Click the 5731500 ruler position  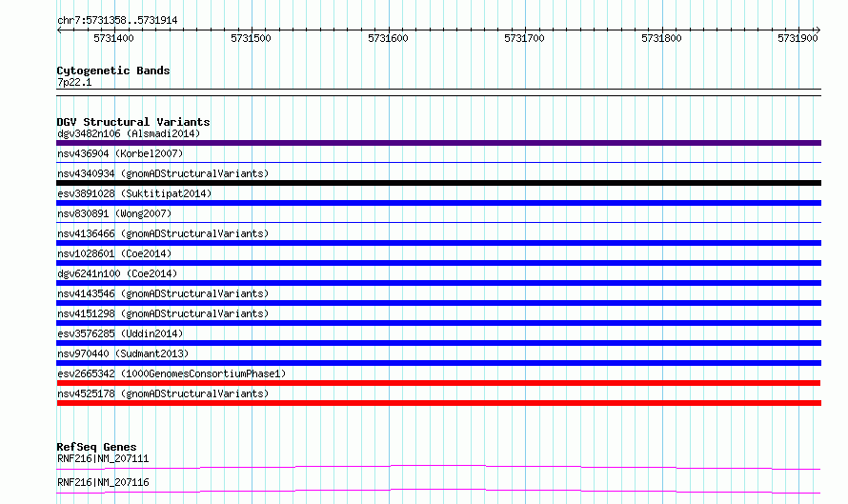(251, 38)
